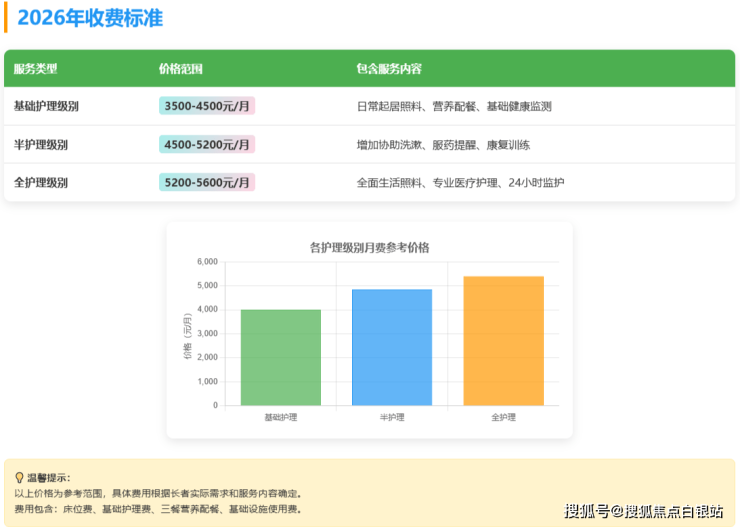Image resolution: width=740 pixels, height=527 pixels.
Task: Click the lightbulb icon beside 温馨提示
Action: coord(19,478)
